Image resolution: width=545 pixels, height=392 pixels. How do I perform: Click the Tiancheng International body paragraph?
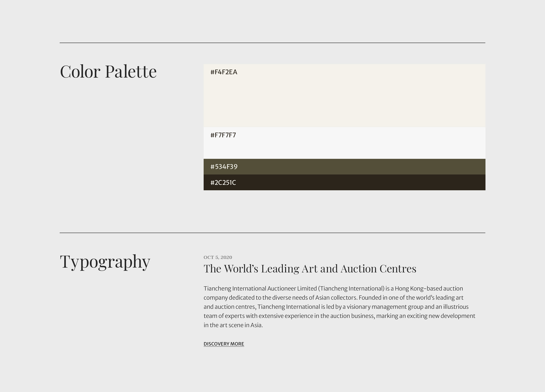(x=339, y=307)
